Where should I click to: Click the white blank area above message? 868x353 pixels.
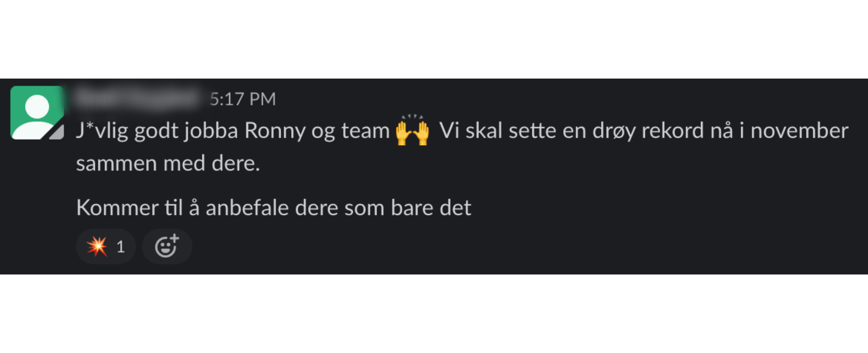point(434,39)
